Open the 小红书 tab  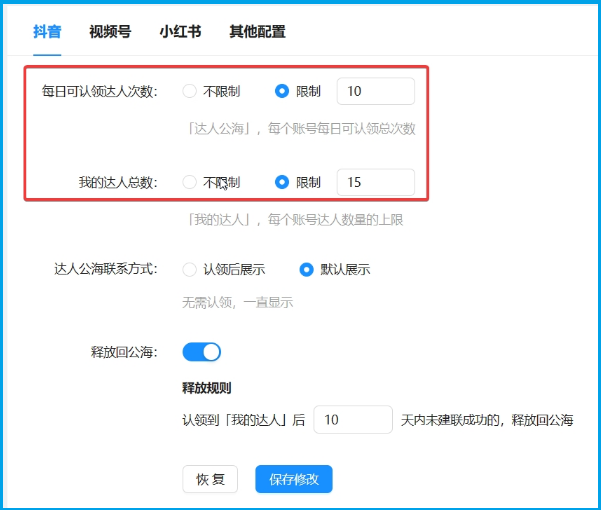coord(181,31)
